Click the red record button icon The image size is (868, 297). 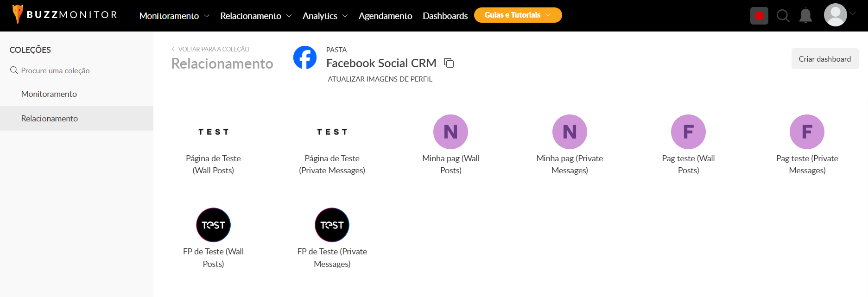[x=759, y=16]
